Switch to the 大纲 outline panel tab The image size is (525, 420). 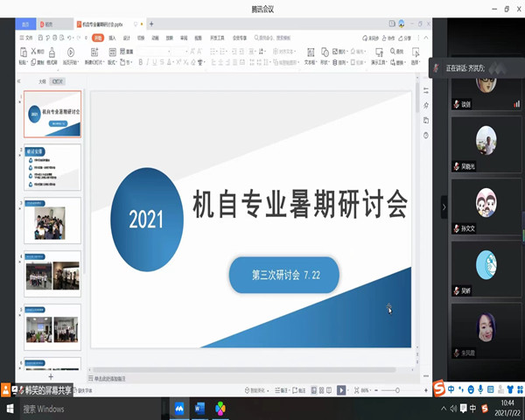pos(41,80)
